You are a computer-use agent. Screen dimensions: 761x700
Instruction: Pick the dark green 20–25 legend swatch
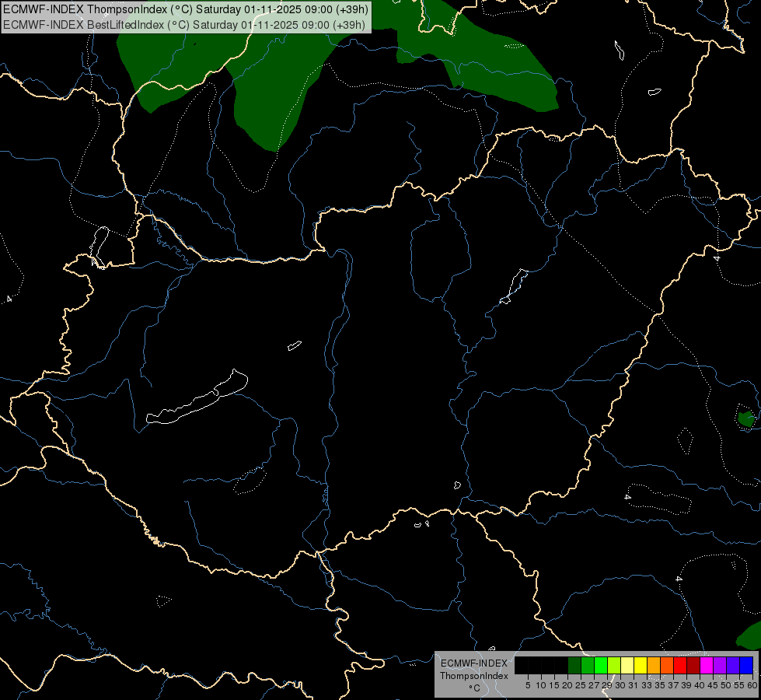pyautogui.click(x=574, y=665)
